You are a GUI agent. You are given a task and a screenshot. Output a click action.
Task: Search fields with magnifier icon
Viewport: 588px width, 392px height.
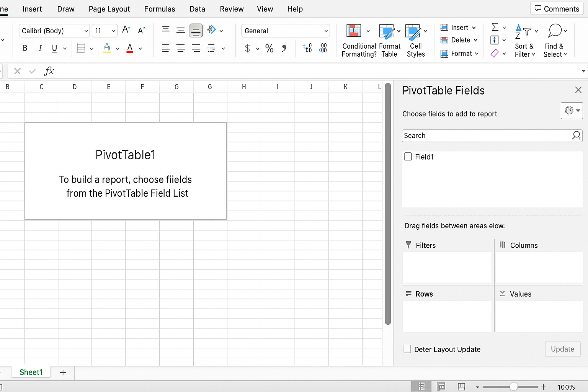[576, 136]
